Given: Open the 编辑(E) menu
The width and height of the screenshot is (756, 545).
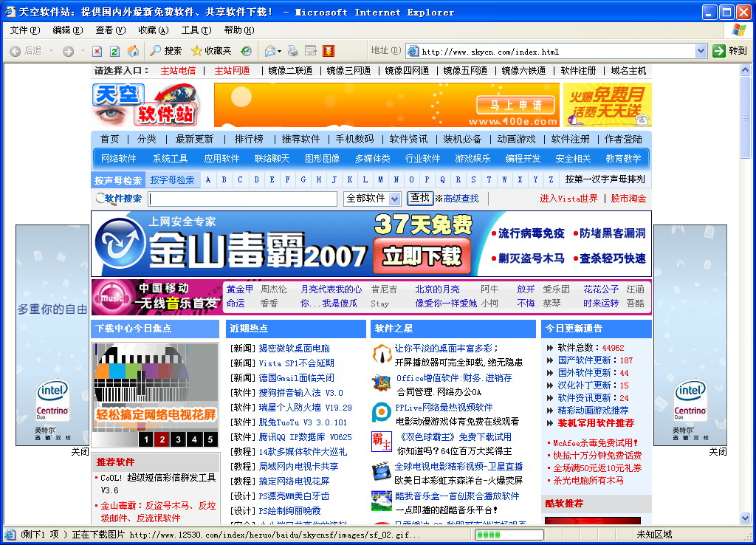Looking at the screenshot, I should coord(67,30).
